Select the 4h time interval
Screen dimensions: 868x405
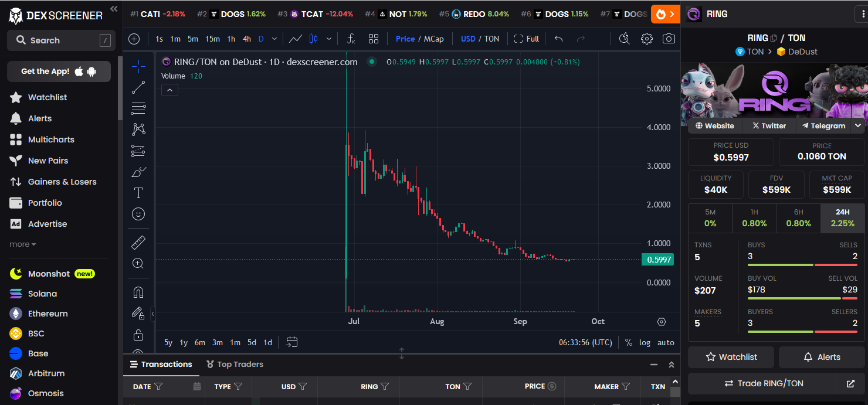pyautogui.click(x=247, y=39)
